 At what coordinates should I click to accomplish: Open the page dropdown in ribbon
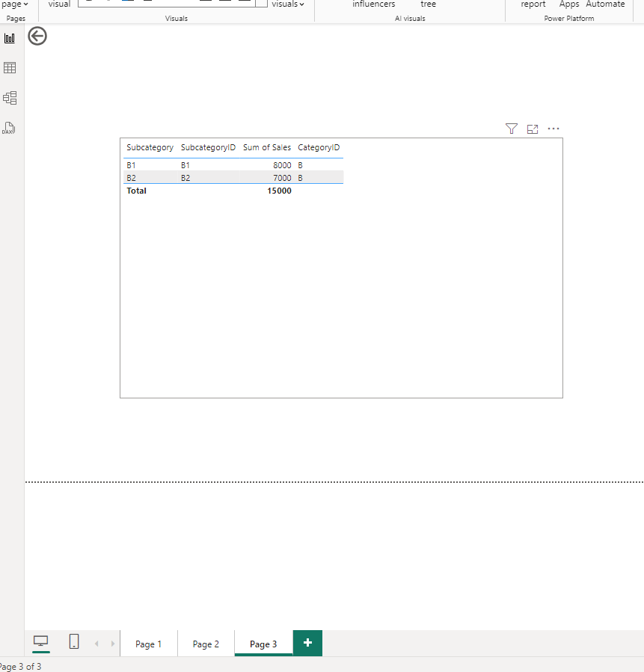15,4
